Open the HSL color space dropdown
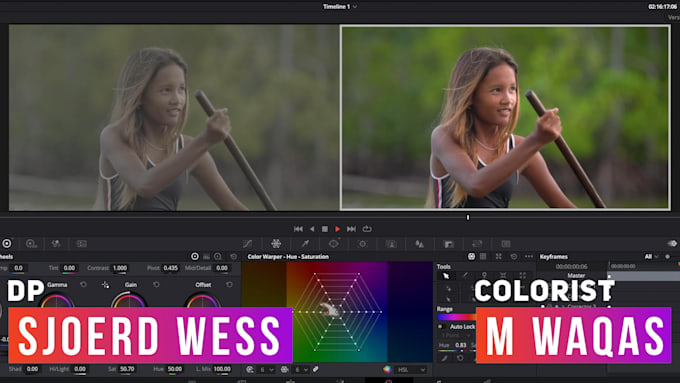Viewport: 680px width, 383px height. coord(411,370)
